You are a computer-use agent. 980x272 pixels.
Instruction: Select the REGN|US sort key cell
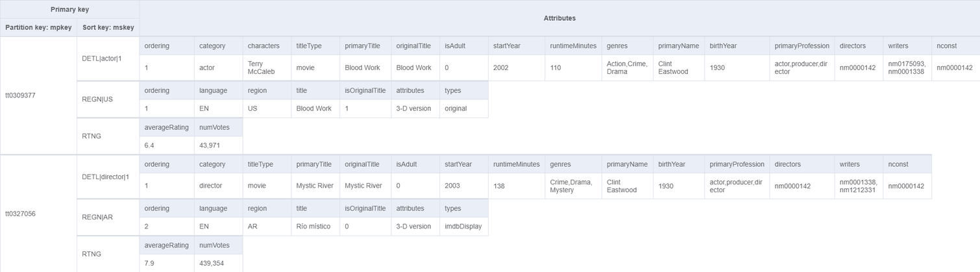pyautogui.click(x=108, y=99)
